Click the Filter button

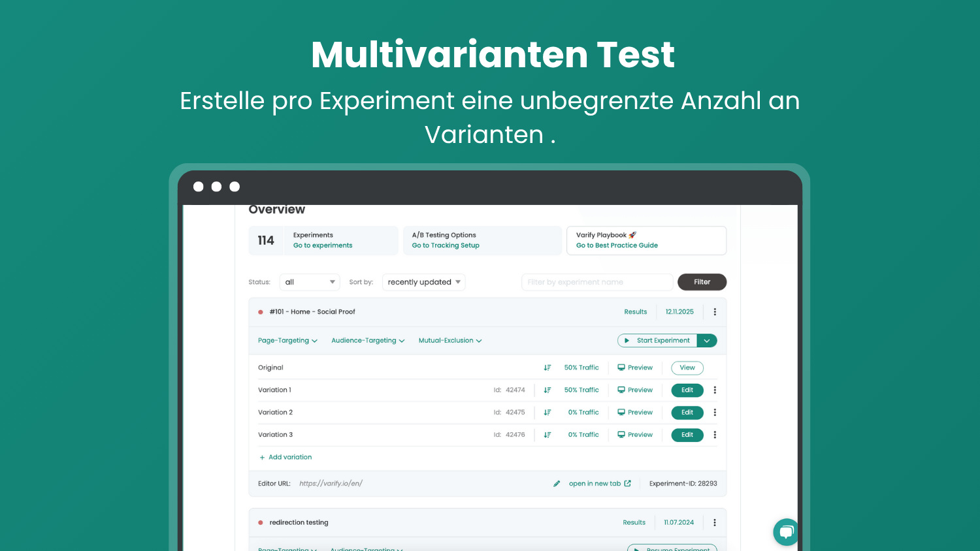point(702,282)
